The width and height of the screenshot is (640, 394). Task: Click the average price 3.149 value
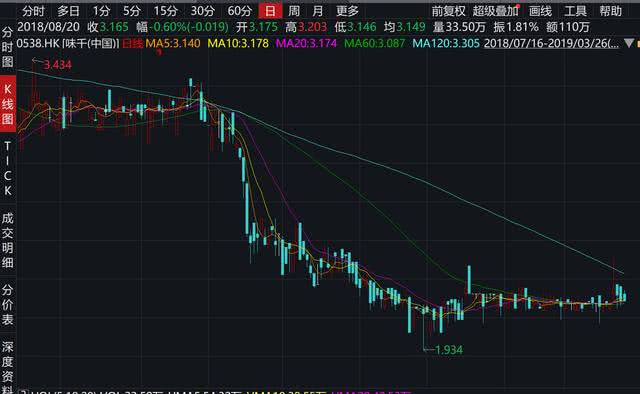pyautogui.click(x=411, y=27)
